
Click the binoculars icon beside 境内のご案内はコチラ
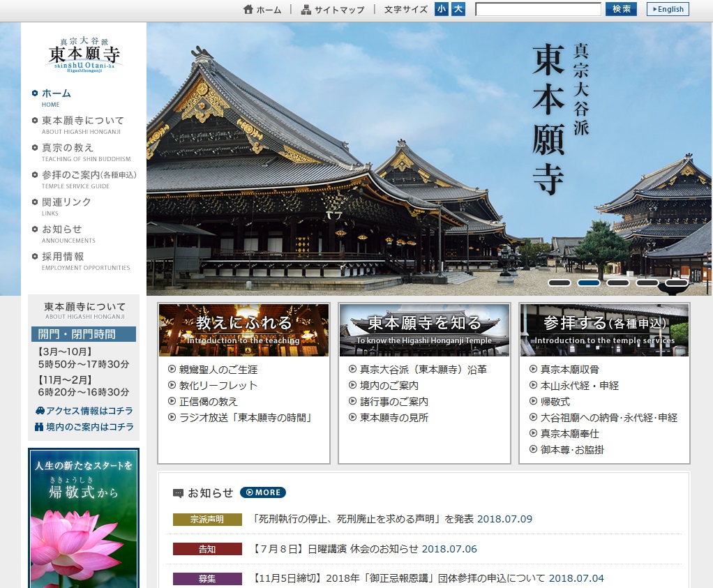point(39,427)
